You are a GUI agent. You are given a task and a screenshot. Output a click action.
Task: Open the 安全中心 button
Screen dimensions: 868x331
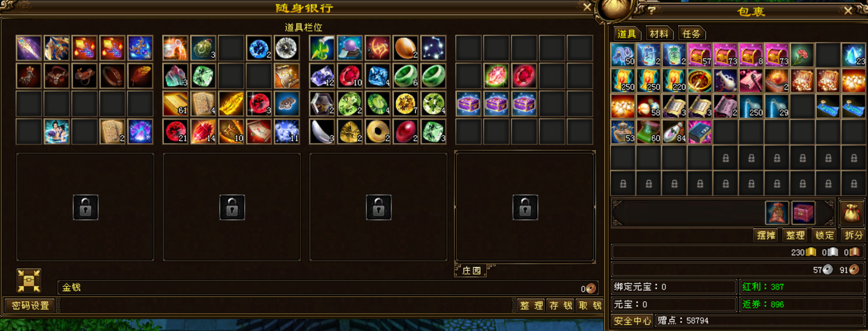point(632,321)
